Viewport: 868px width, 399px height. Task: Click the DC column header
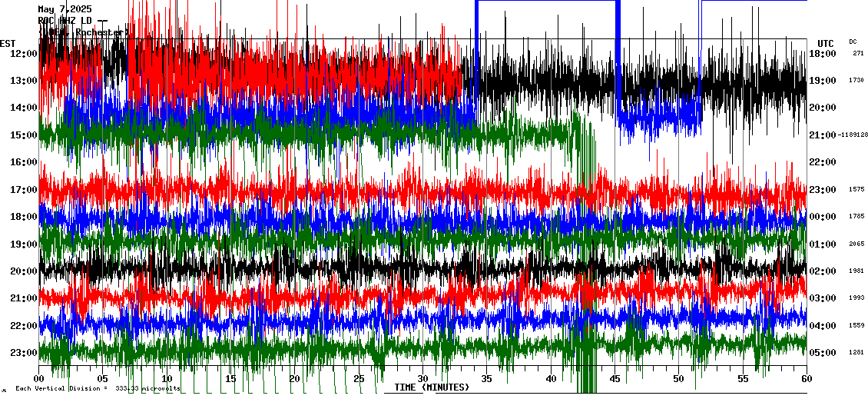tap(853, 42)
